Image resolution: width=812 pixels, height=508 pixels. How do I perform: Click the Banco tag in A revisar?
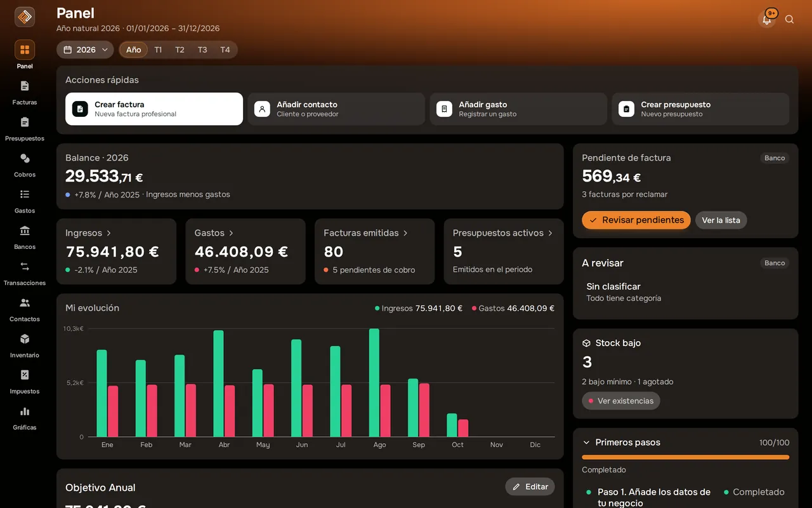[x=775, y=263]
